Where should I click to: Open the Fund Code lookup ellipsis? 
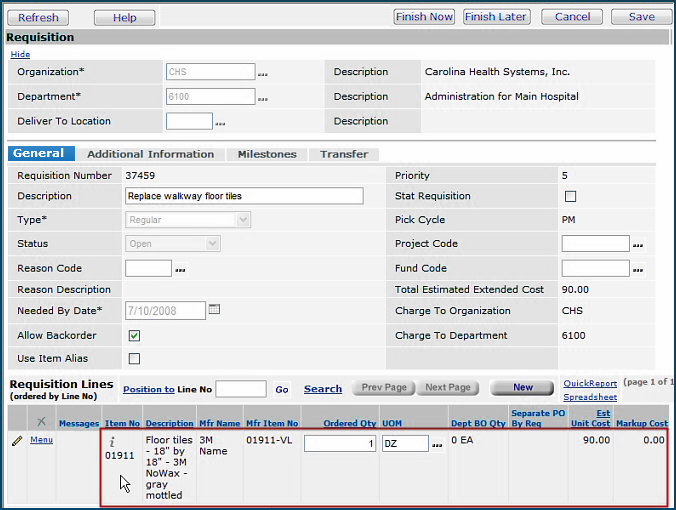(637, 269)
